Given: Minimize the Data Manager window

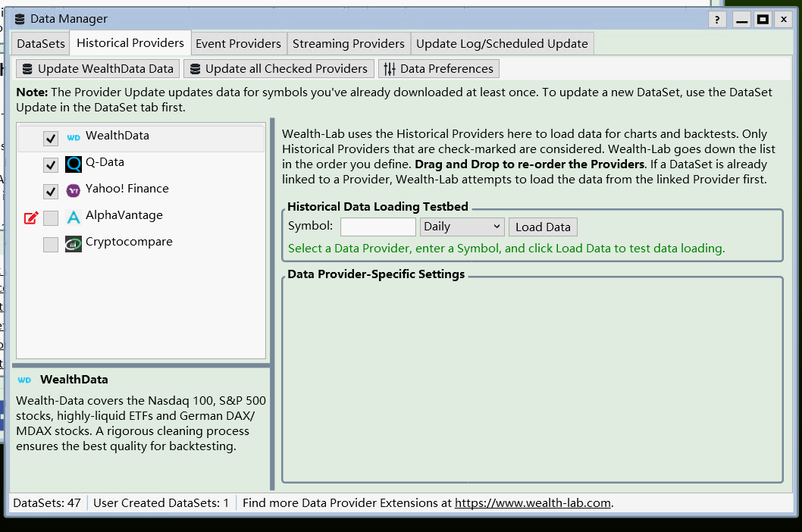Looking at the screenshot, I should [x=741, y=20].
